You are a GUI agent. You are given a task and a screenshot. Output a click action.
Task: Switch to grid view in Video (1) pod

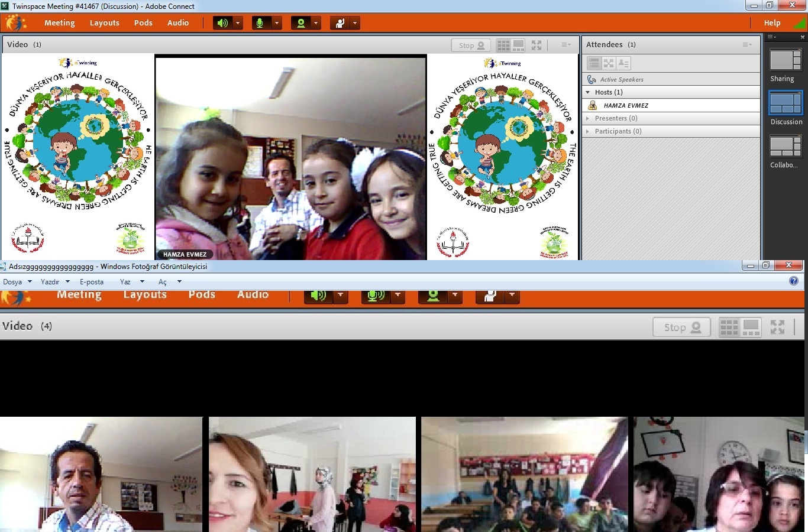click(x=503, y=45)
